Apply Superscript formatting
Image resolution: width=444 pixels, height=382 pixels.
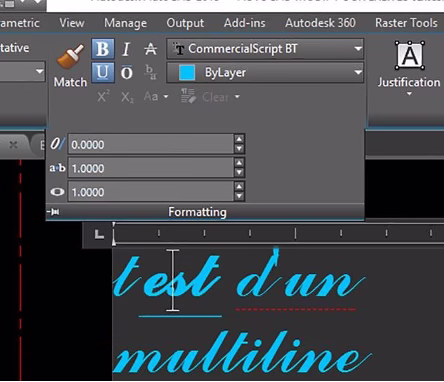tap(103, 97)
